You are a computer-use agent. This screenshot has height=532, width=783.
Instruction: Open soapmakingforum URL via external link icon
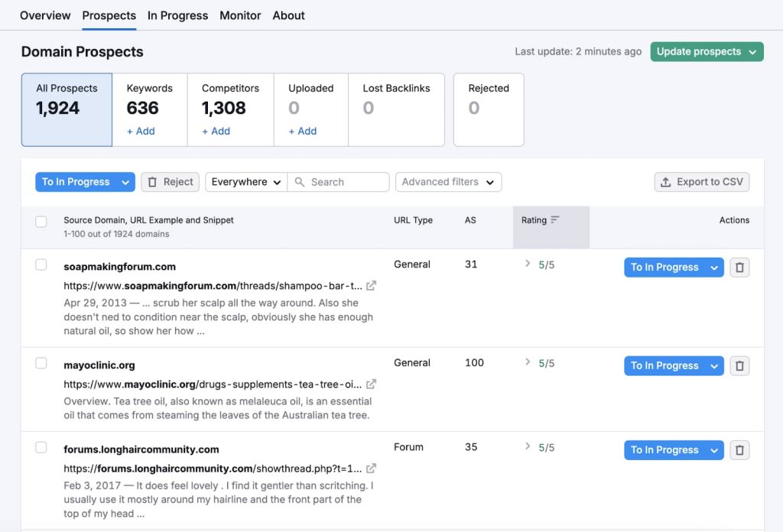(x=372, y=285)
